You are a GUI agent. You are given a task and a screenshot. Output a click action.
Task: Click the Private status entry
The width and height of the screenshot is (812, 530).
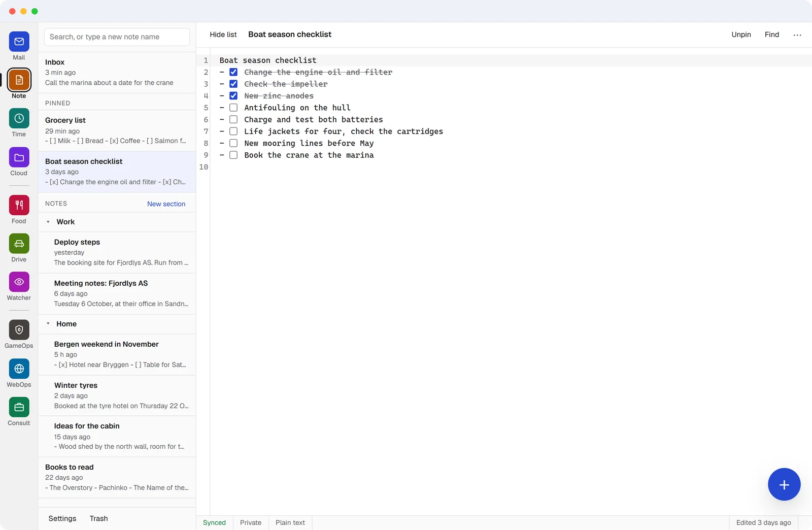(251, 522)
